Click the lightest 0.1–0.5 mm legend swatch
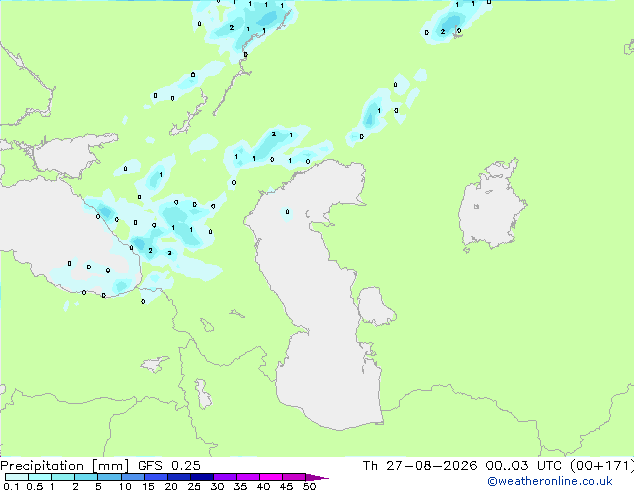Viewport: 634px width, 490px height. coord(17,477)
